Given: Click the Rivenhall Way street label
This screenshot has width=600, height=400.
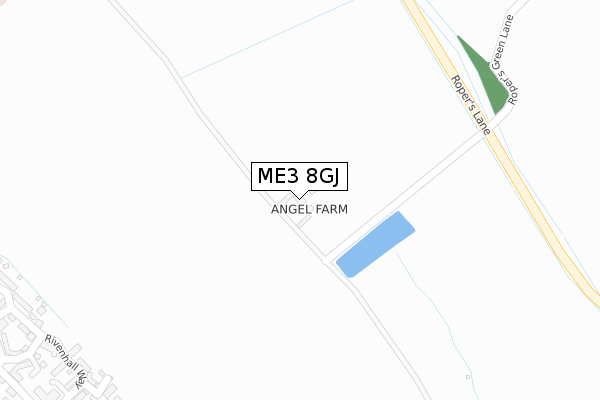Looking at the screenshot, I should click(x=66, y=361).
